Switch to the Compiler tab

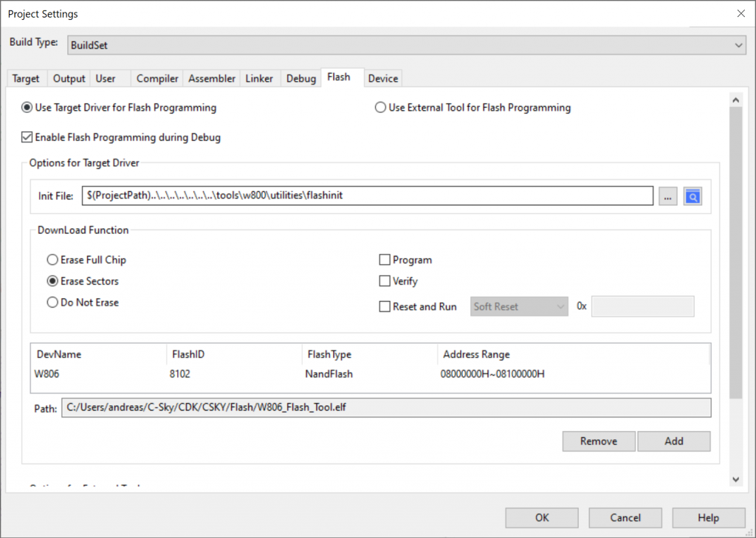157,78
